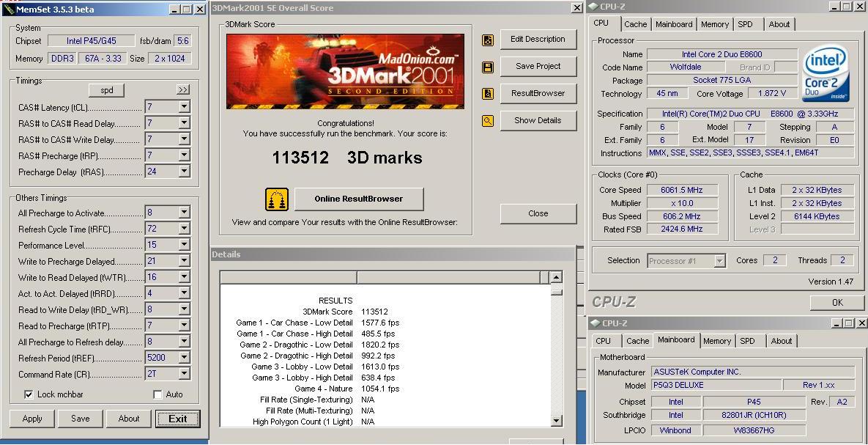Image resolution: width=868 pixels, height=445 pixels.
Task: Open the Refresh Period (tREF) dropdown
Action: coord(185,358)
